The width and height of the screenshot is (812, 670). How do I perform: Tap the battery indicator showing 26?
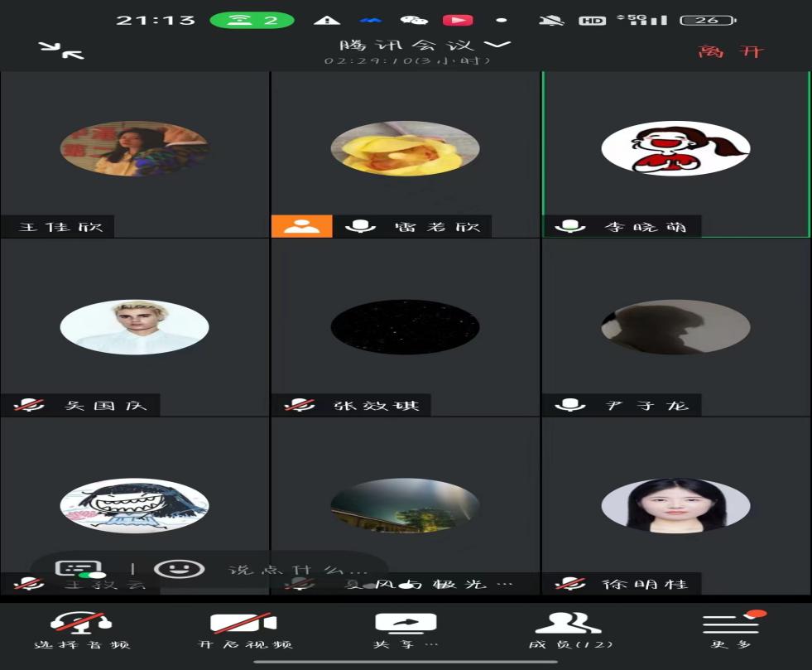708,20
